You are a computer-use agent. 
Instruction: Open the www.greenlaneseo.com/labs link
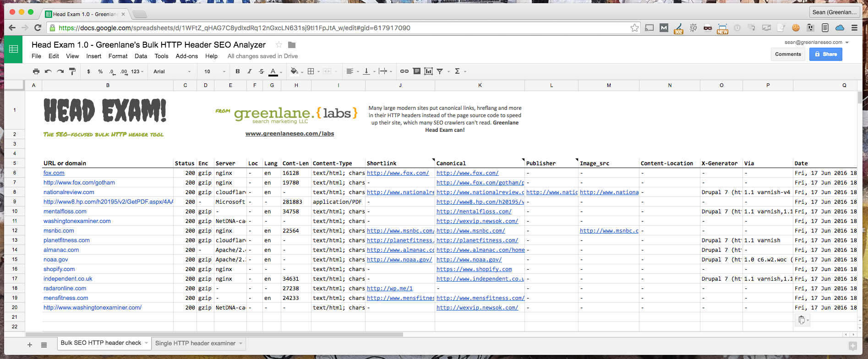(289, 134)
